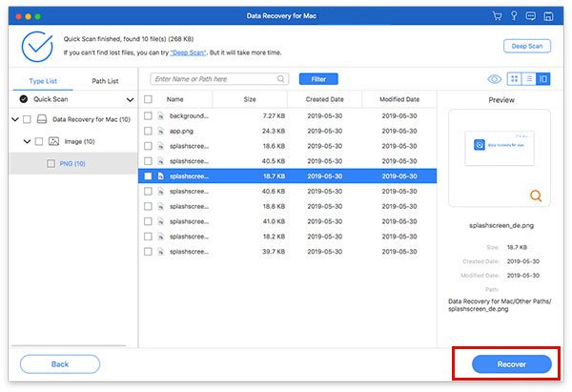Check the 18.6 KB splashscreen checkbox
Screen dimensions: 572x392
148,146
